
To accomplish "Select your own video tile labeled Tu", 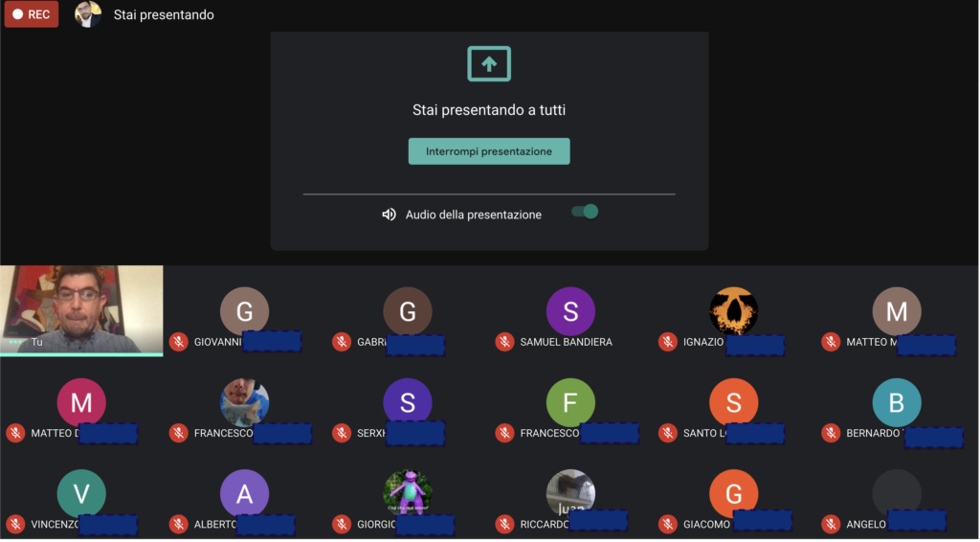I will [x=82, y=310].
